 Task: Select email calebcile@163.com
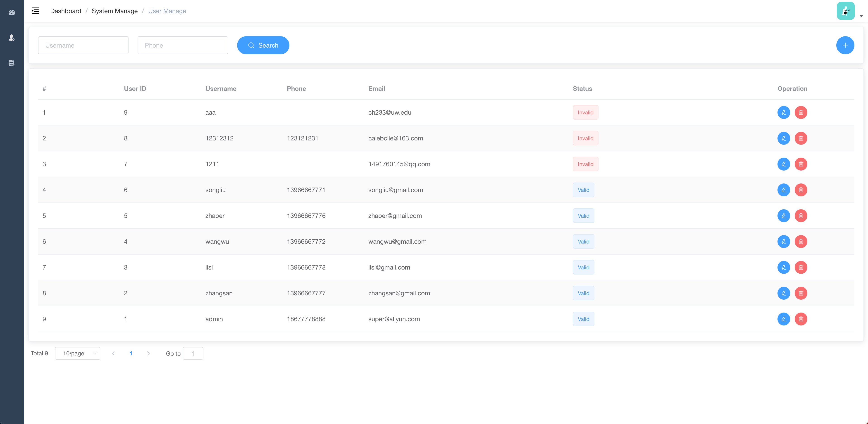(396, 138)
